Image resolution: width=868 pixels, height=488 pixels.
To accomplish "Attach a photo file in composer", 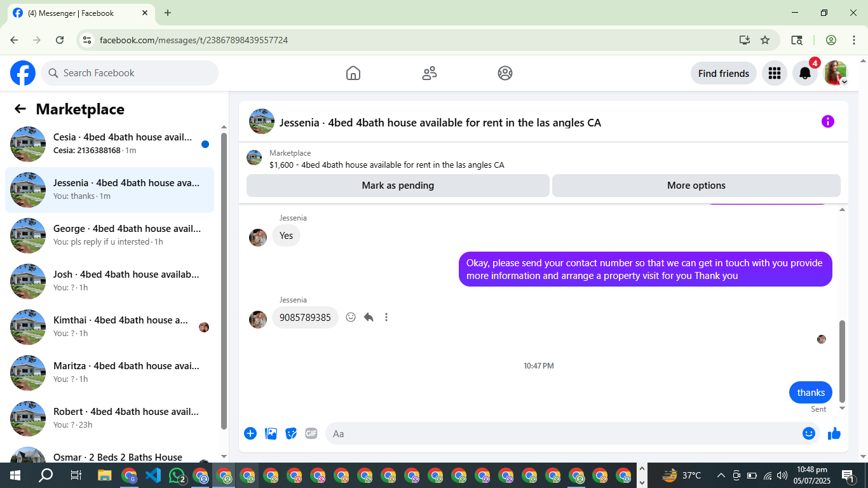I will pos(271,433).
